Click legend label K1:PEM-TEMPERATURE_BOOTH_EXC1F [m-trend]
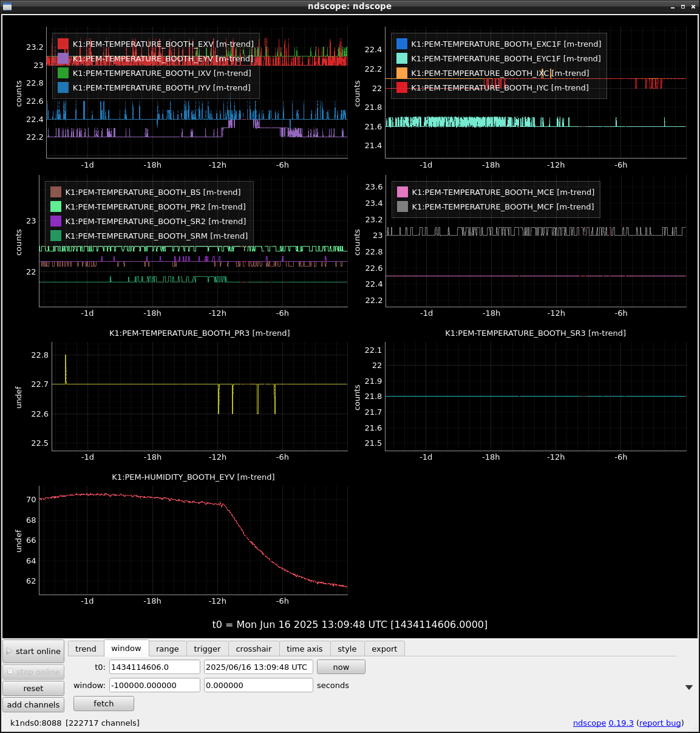The image size is (700, 733). pos(506,44)
